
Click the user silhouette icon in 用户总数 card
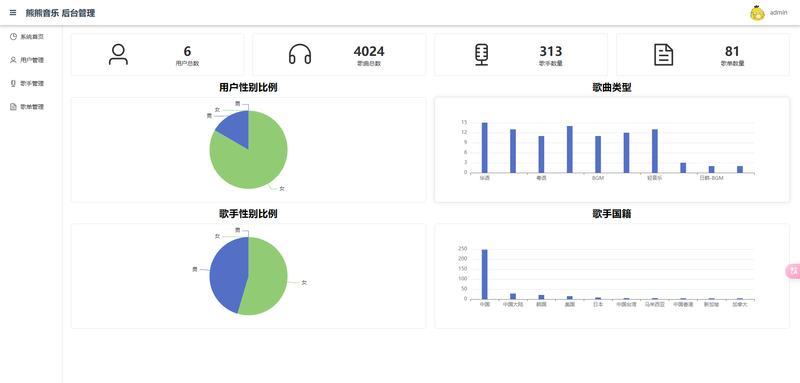click(x=118, y=55)
